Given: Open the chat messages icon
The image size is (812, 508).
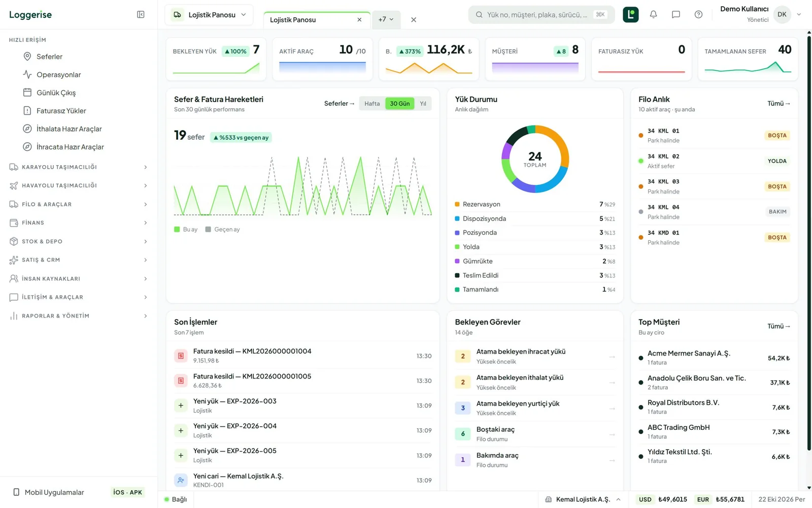Looking at the screenshot, I should click(x=676, y=15).
